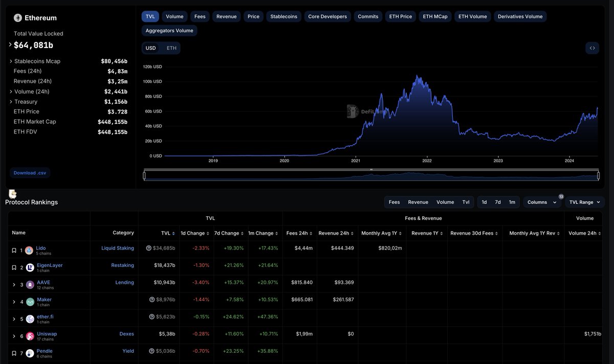Bookmark the Pendle protocol row
Viewport: 614px width, 364px height.
point(14,353)
